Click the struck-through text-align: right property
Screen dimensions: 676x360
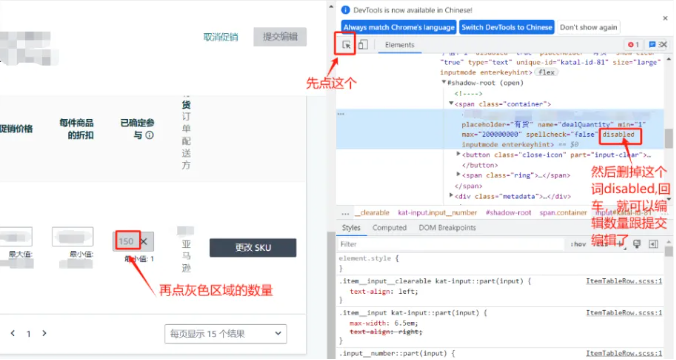tap(386, 332)
